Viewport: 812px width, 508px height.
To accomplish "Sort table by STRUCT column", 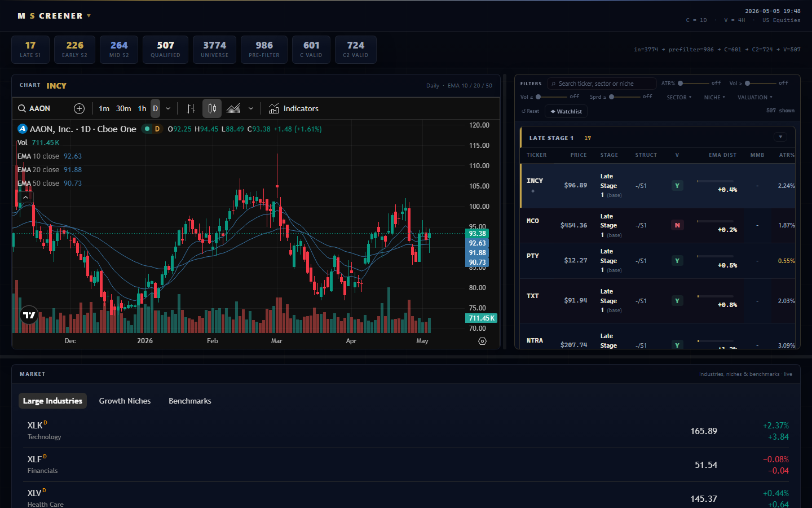I will (x=646, y=155).
